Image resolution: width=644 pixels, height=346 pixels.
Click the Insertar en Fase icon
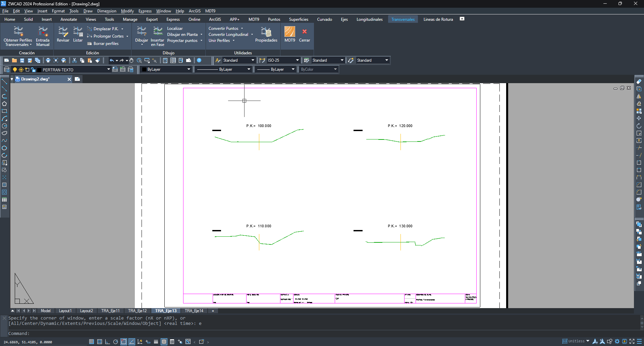tap(158, 32)
